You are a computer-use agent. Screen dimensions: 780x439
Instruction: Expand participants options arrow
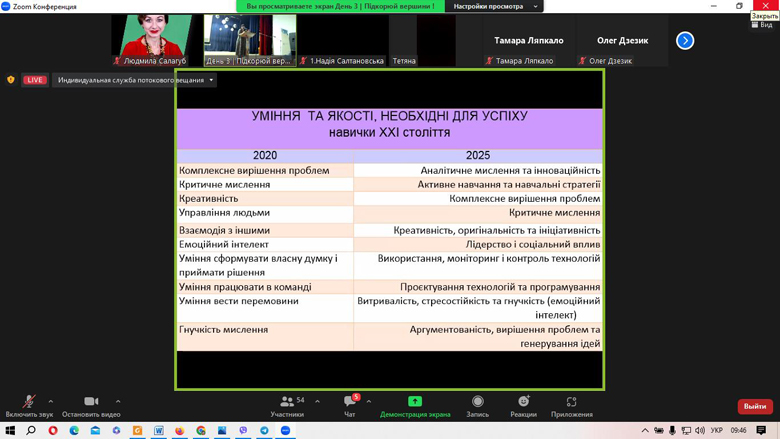[x=317, y=401]
